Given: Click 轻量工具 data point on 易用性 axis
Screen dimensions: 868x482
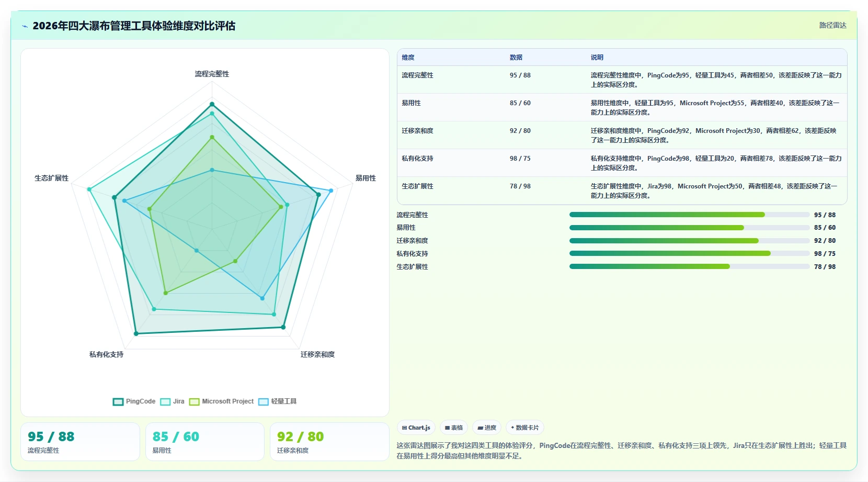Looking at the screenshot, I should coord(331,190).
